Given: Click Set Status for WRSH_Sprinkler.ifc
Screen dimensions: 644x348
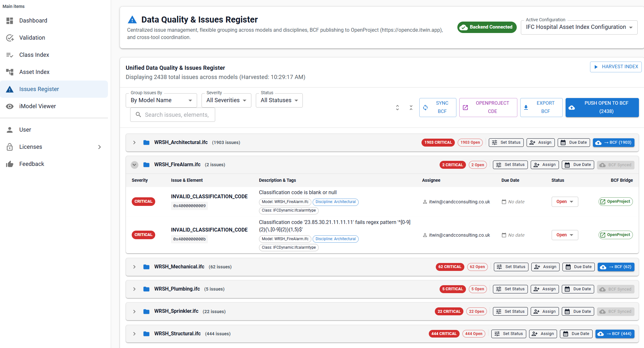Looking at the screenshot, I should [x=510, y=312].
